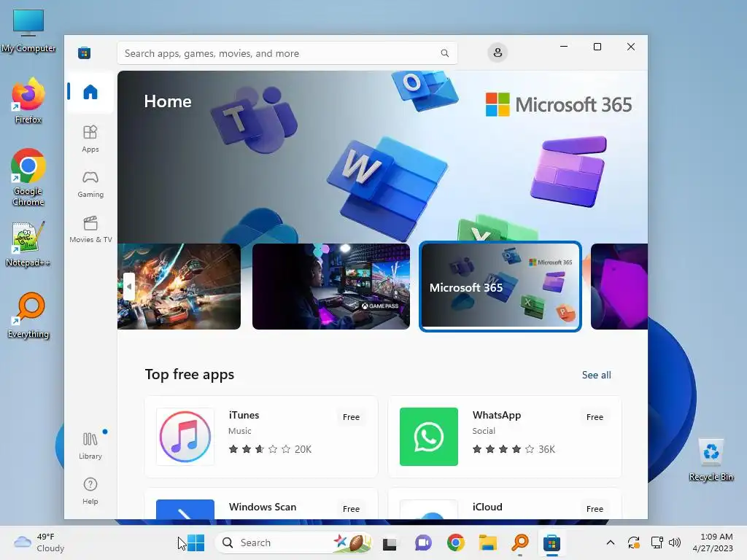Open the clock and date 1:09 AM

(713, 542)
